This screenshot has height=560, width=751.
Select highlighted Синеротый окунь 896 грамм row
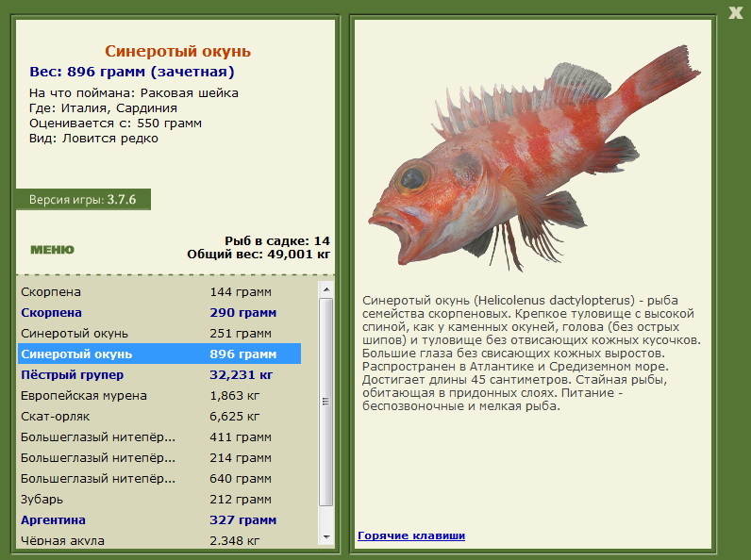(159, 354)
